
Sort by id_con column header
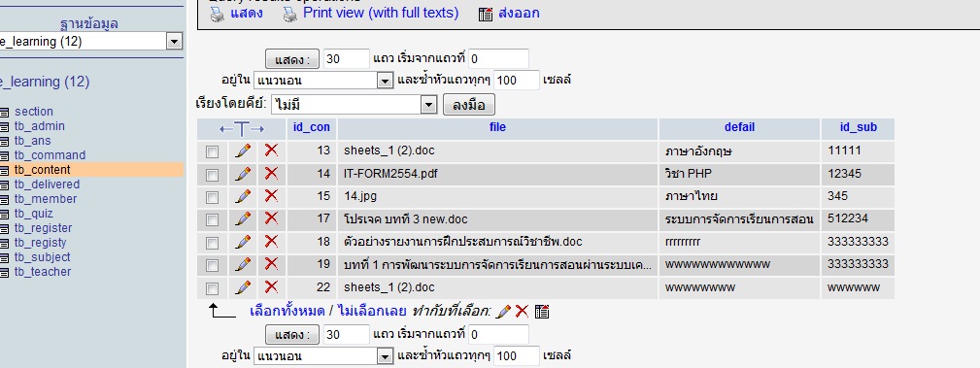[x=311, y=127]
